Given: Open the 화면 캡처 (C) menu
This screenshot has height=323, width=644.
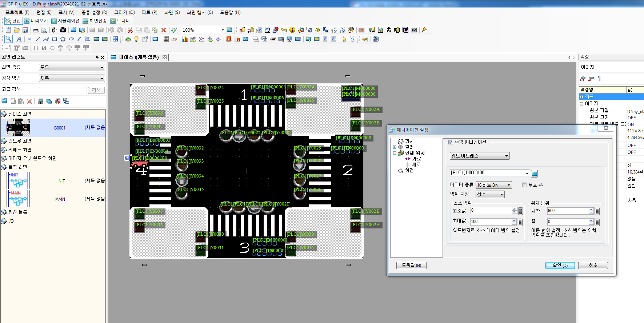Looking at the screenshot, I should point(200,12).
